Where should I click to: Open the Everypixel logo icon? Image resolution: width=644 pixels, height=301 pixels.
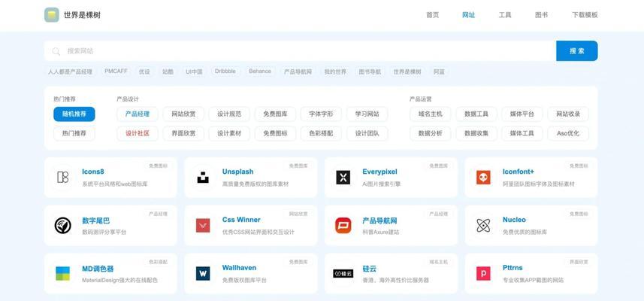pyautogui.click(x=343, y=178)
